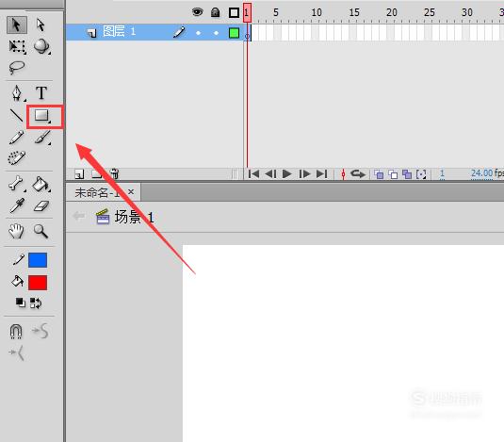Select the Eraser tool
This screenshot has height=442, width=504.
point(41,206)
